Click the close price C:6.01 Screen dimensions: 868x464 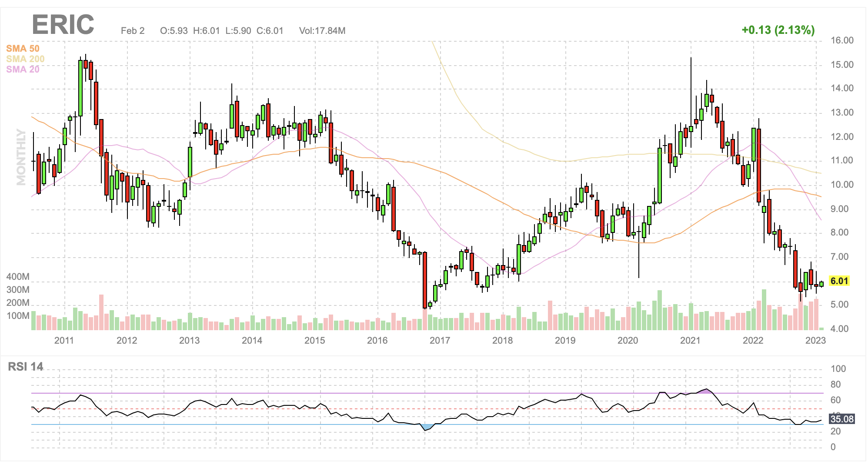tap(270, 31)
